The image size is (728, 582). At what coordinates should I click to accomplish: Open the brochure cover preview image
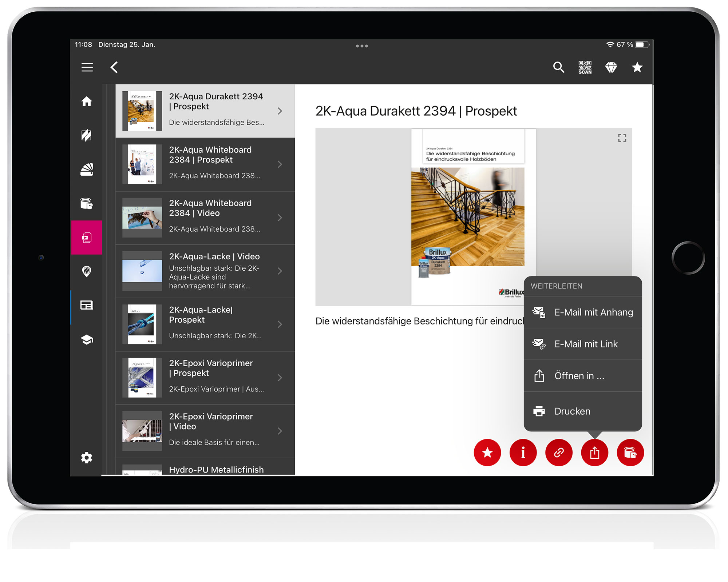(473, 217)
